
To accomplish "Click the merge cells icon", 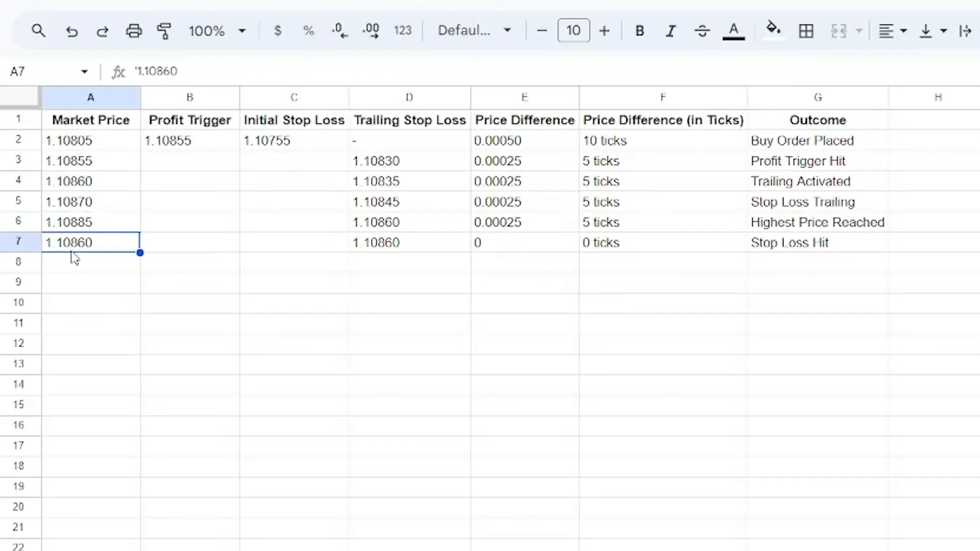I will (839, 31).
